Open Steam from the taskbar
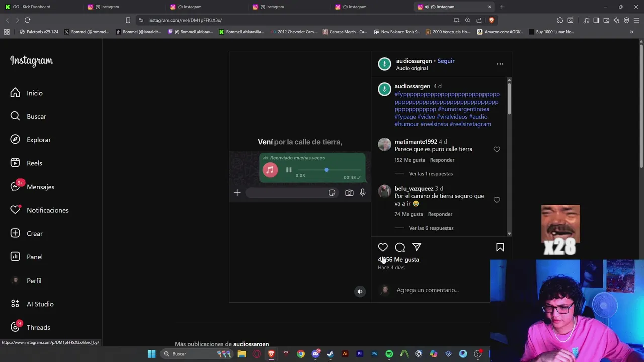This screenshot has height=362, width=644. 330,354
